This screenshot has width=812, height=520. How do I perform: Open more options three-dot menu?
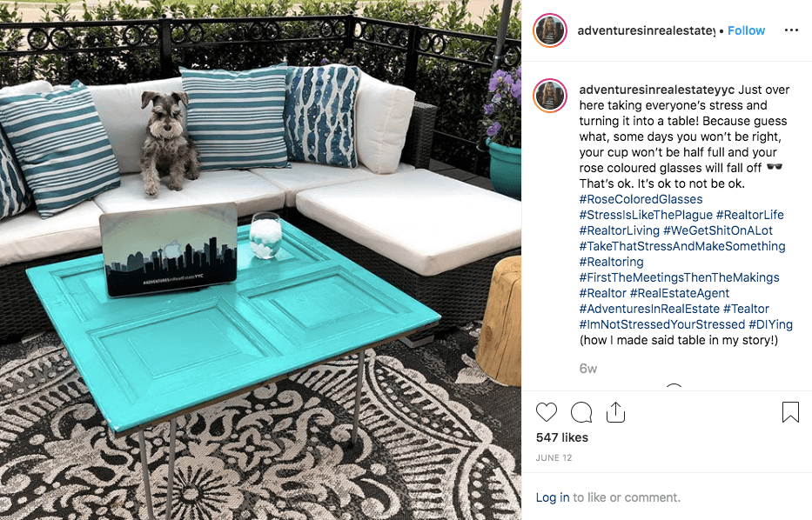click(791, 30)
